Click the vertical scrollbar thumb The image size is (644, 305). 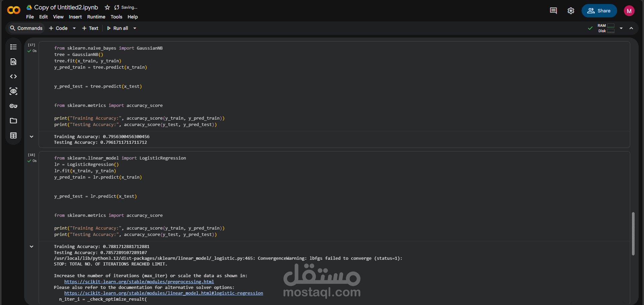click(633, 234)
